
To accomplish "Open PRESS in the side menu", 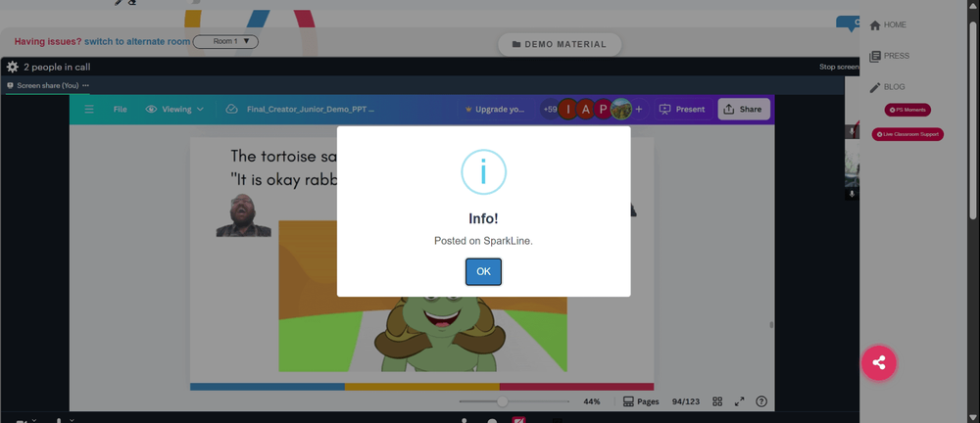I will point(890,56).
